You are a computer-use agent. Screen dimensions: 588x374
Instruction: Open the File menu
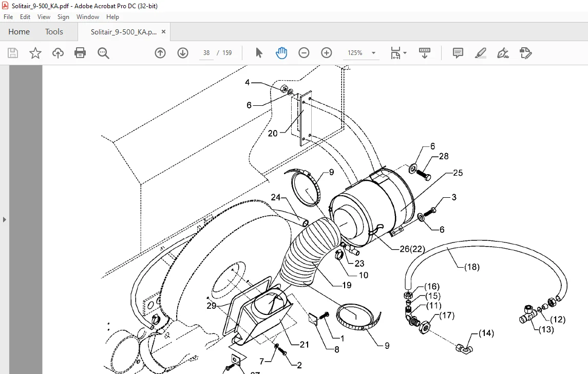coord(8,17)
